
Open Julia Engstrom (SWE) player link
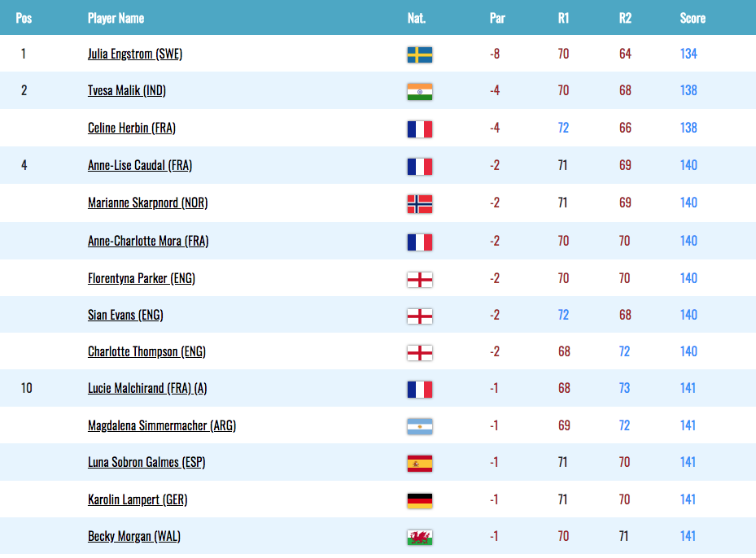(135, 54)
